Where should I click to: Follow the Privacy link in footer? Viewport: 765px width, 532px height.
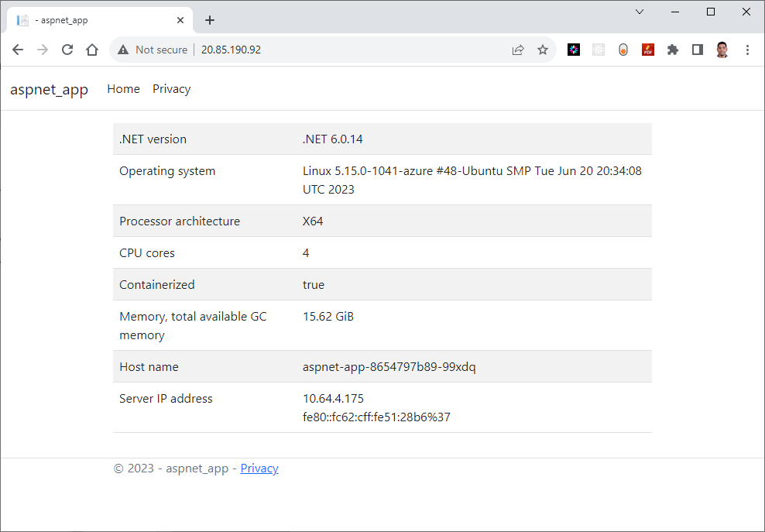259,468
